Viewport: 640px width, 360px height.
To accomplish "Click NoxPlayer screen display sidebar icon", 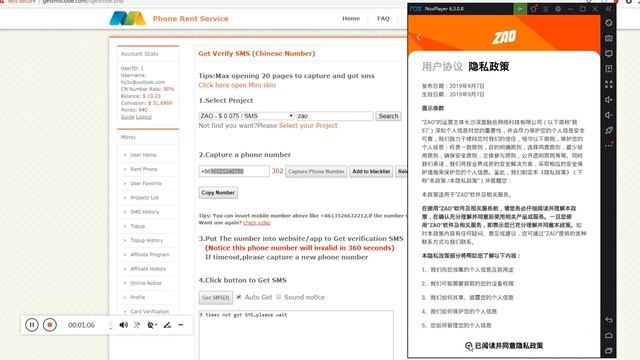I will [x=609, y=53].
